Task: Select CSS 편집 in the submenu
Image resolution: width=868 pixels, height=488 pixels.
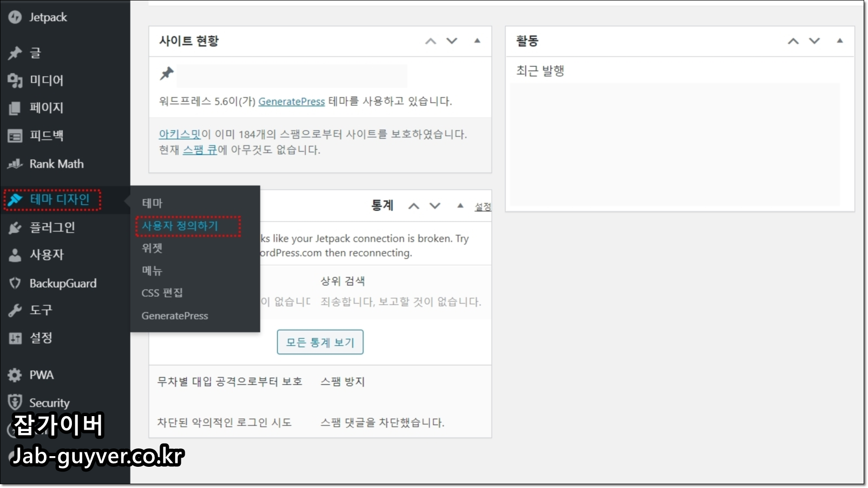Action: (162, 293)
